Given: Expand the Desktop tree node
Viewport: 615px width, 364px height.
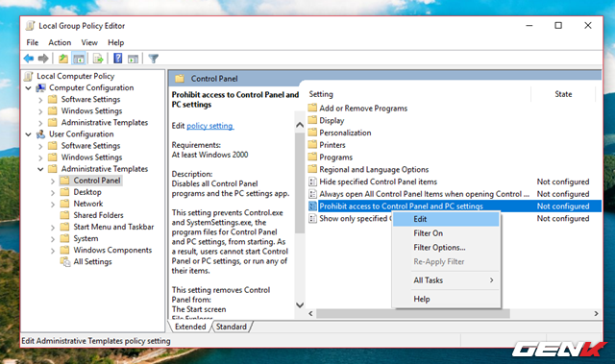Looking at the screenshot, I should pyautogui.click(x=53, y=192).
